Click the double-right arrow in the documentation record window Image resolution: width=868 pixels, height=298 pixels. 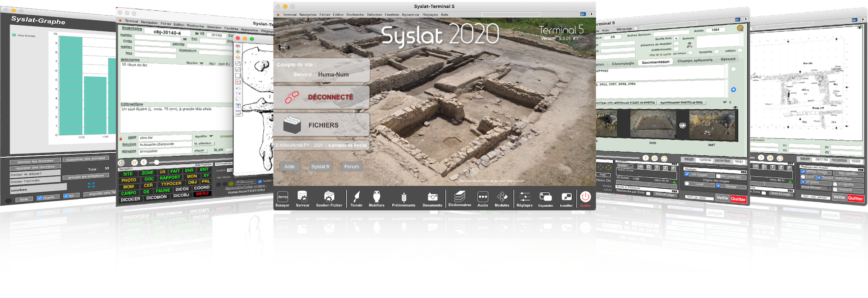point(654,158)
